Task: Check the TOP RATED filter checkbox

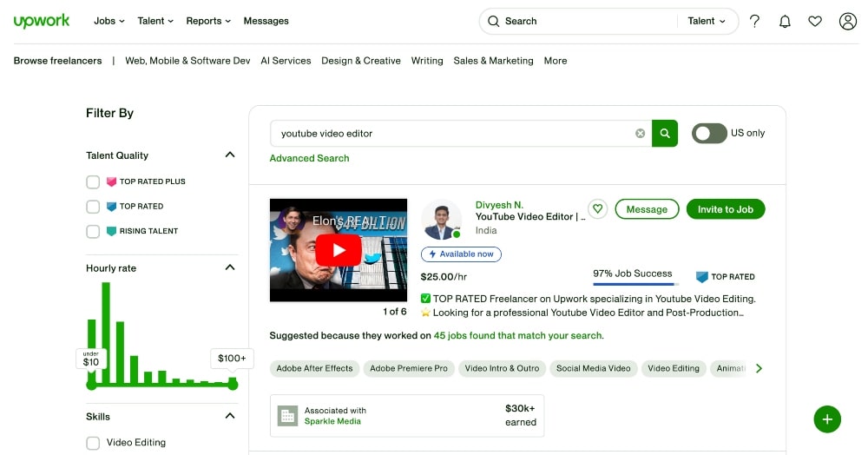Action: click(93, 207)
